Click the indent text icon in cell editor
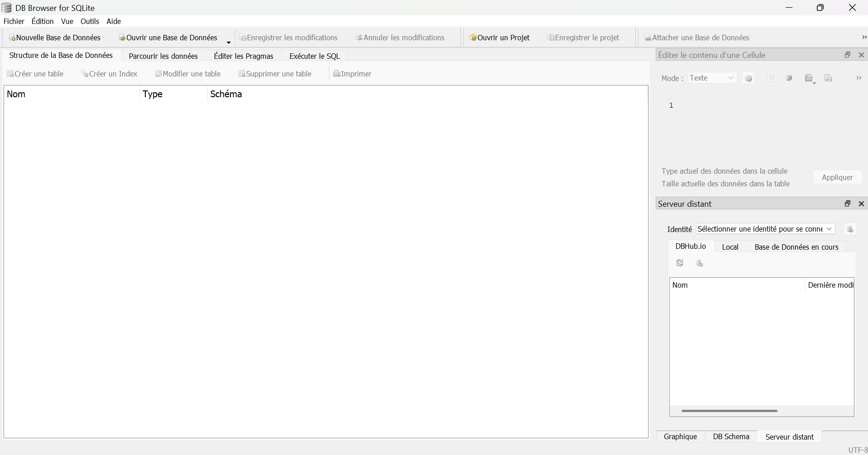 pyautogui.click(x=789, y=78)
